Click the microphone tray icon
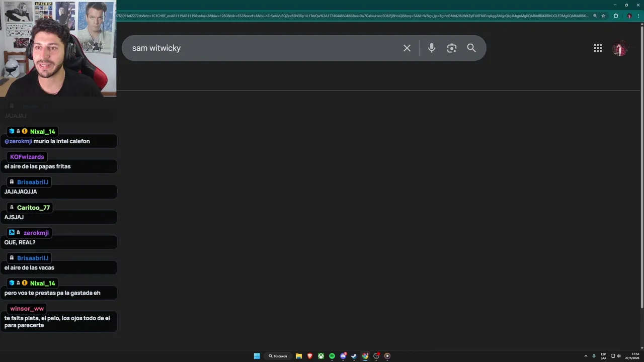 [x=594, y=356]
